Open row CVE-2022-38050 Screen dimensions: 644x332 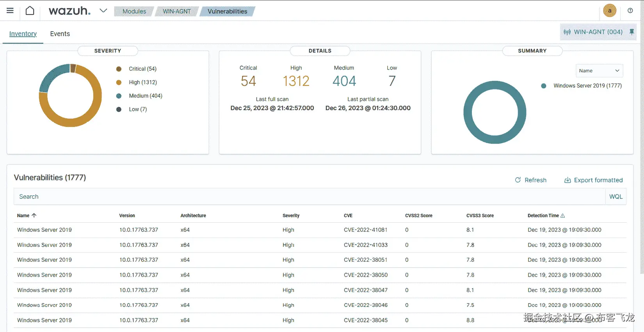click(320, 275)
